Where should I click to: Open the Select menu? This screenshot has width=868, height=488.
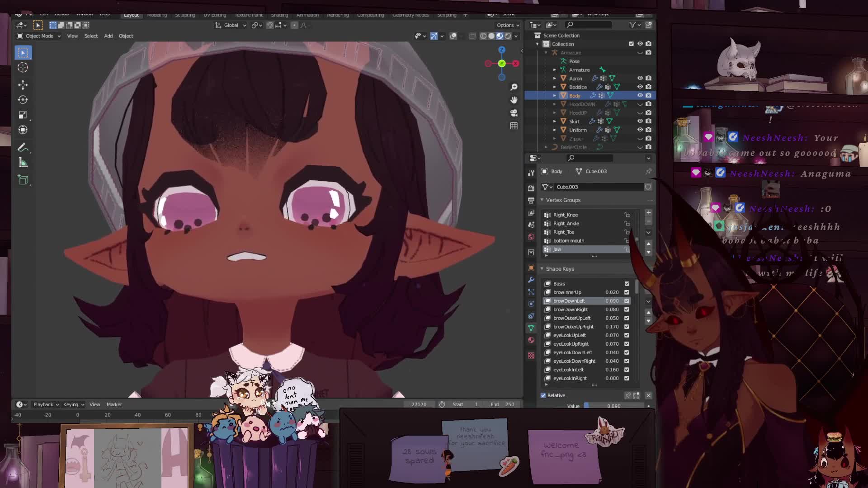click(x=91, y=36)
